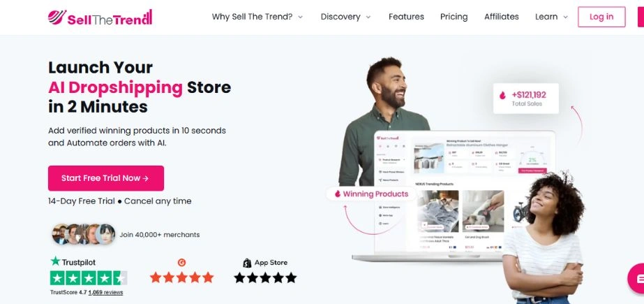
Task: Click the black App Store star rating
Action: coord(265,277)
